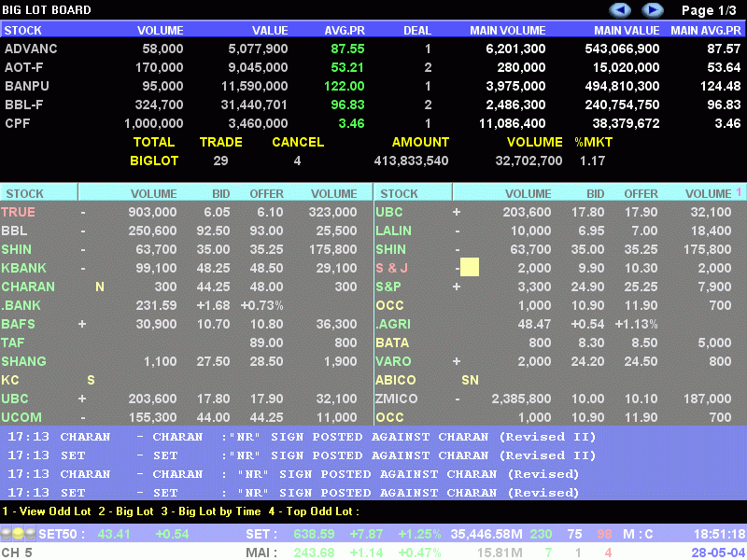Image resolution: width=747 pixels, height=560 pixels.
Task: Click BANPU average price 122.00
Action: click(344, 86)
